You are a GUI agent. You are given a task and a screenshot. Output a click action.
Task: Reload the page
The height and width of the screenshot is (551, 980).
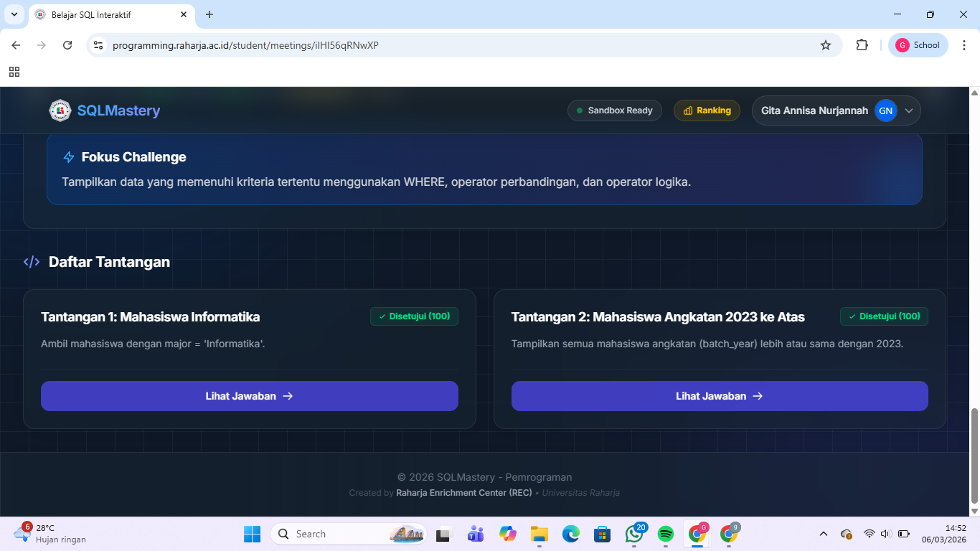(67, 45)
